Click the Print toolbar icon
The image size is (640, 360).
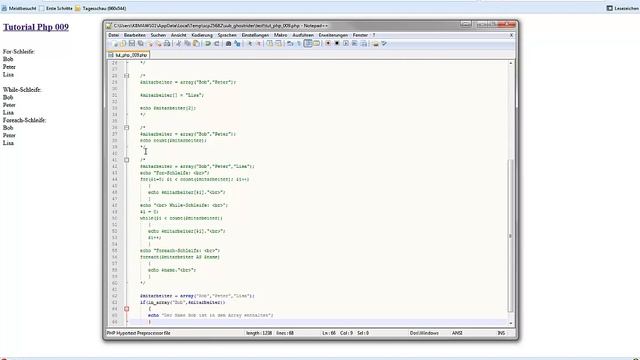(x=167, y=44)
